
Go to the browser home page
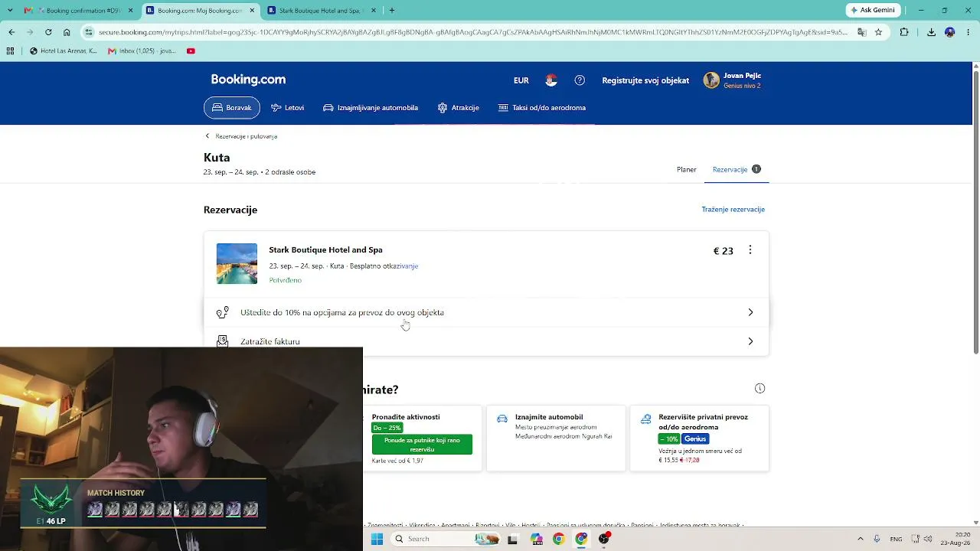pos(67,32)
